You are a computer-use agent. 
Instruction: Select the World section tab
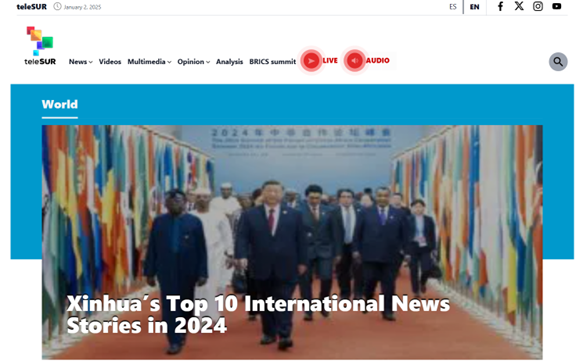point(59,104)
